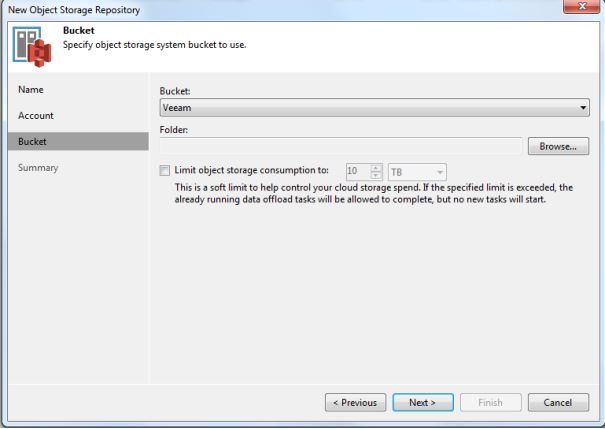Open the Bucket dropdown showing Veeam
The height and width of the screenshot is (429, 605).
point(374,108)
